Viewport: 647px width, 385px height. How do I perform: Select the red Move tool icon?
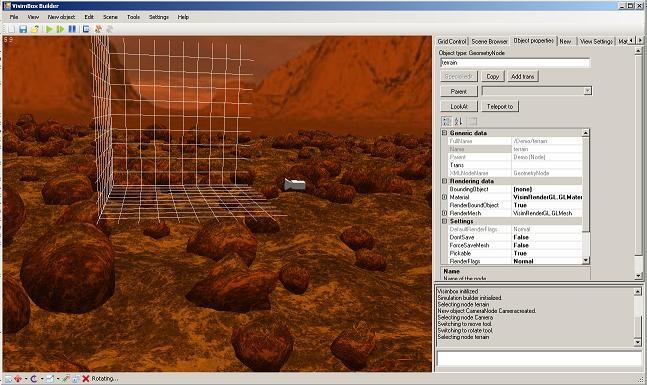click(x=18, y=378)
